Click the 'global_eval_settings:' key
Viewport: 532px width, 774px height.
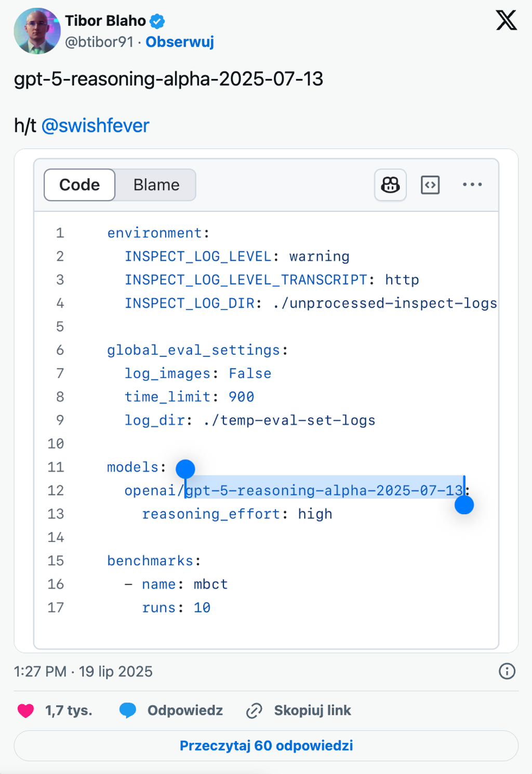tap(197, 350)
